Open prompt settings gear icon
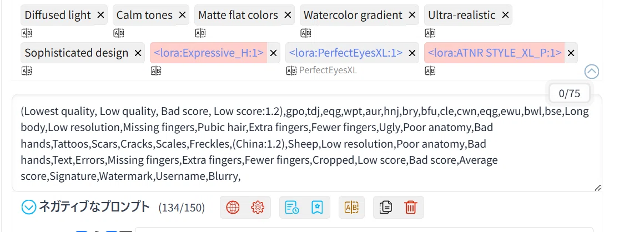Viewport: 644px width, 232px height. (x=258, y=208)
